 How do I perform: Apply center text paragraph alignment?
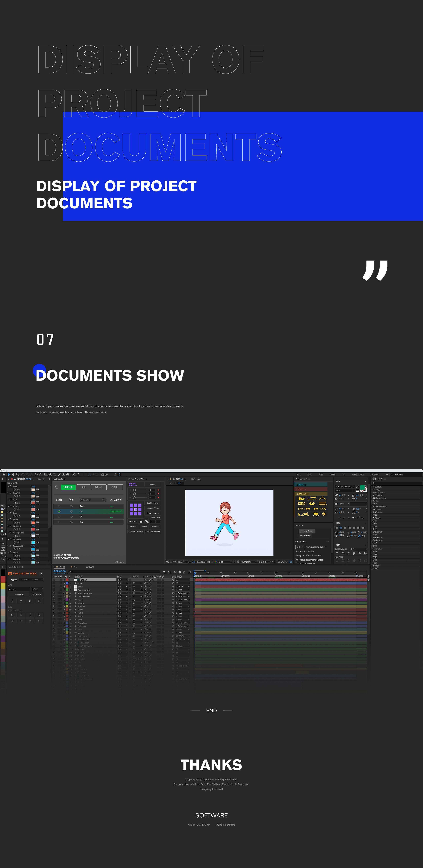click(x=341, y=528)
